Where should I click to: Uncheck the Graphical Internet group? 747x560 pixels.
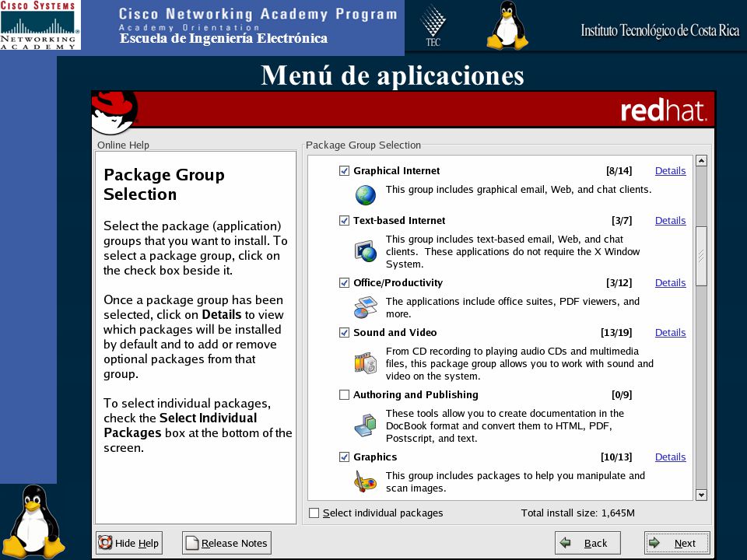click(344, 170)
